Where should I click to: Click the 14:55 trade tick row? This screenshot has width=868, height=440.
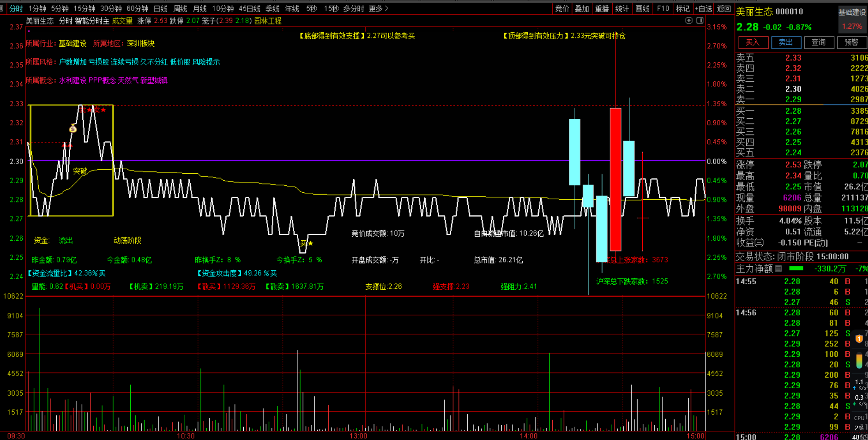pos(802,281)
